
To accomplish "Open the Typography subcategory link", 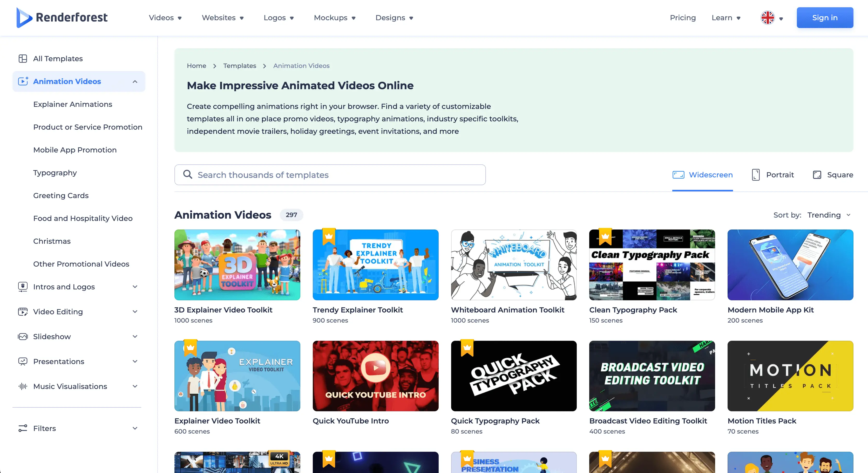I will click(x=55, y=173).
